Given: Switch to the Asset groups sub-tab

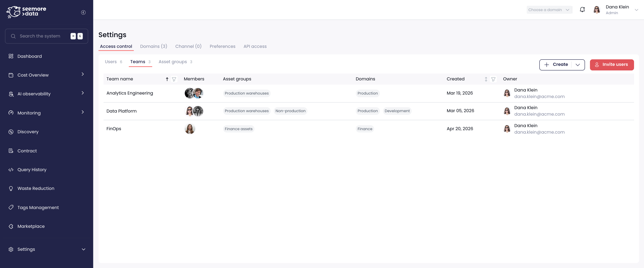Looking at the screenshot, I should (x=175, y=62).
